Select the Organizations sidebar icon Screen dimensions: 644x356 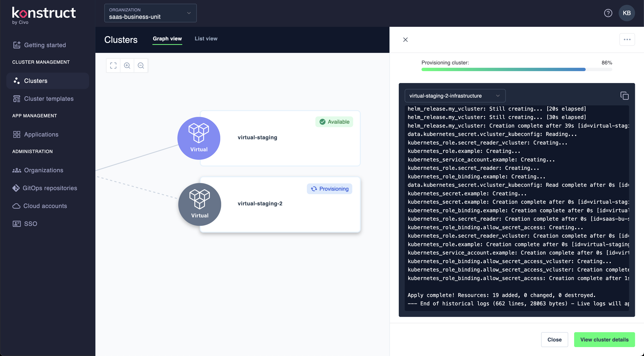pyautogui.click(x=16, y=170)
